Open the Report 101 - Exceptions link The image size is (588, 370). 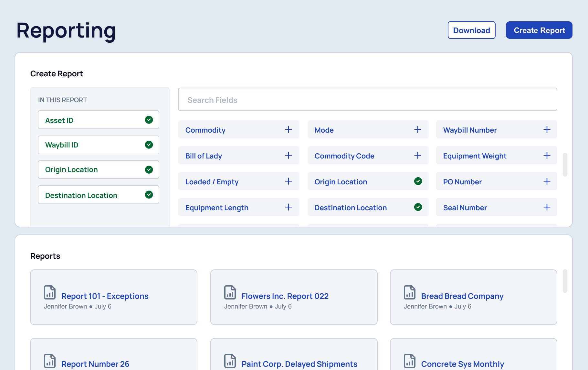[x=105, y=296]
